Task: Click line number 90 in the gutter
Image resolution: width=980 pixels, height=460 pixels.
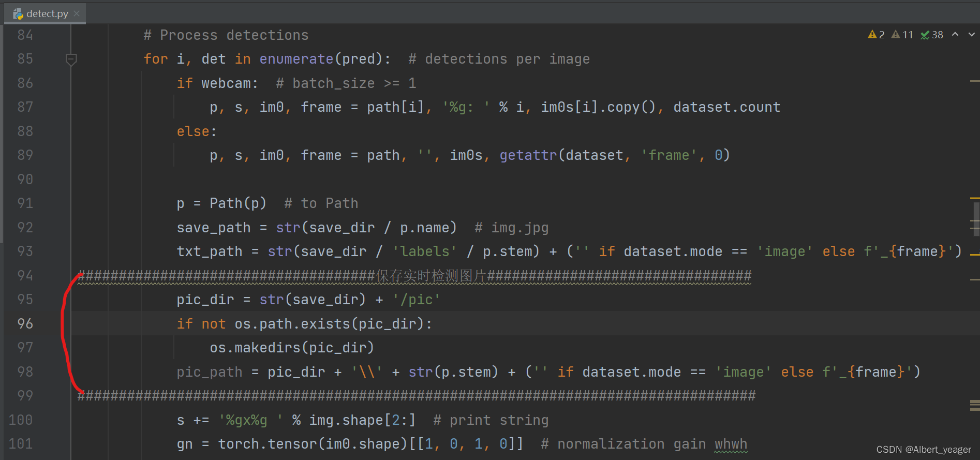Action: pos(25,180)
